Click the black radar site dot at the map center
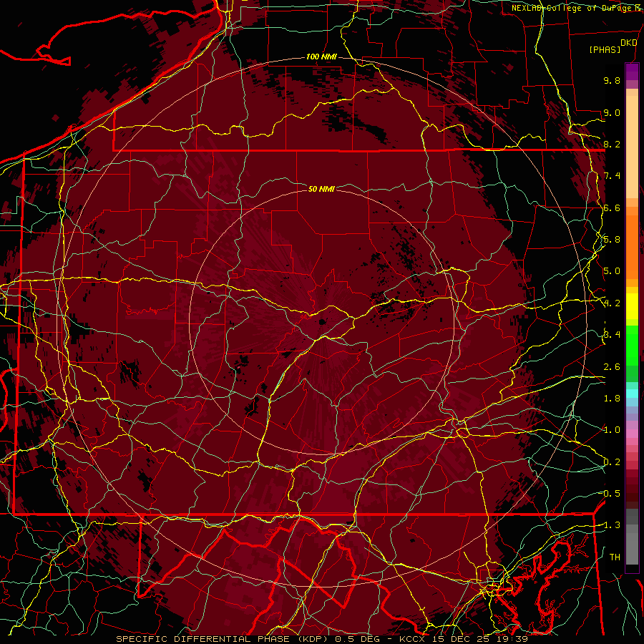The image size is (644, 644). click(322, 321)
